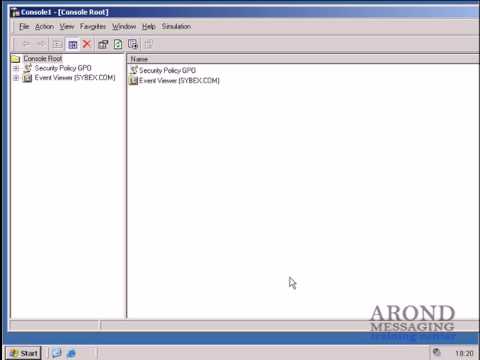Image resolution: width=480 pixels, height=360 pixels.
Task: Open the Simulation menu
Action: (x=176, y=27)
